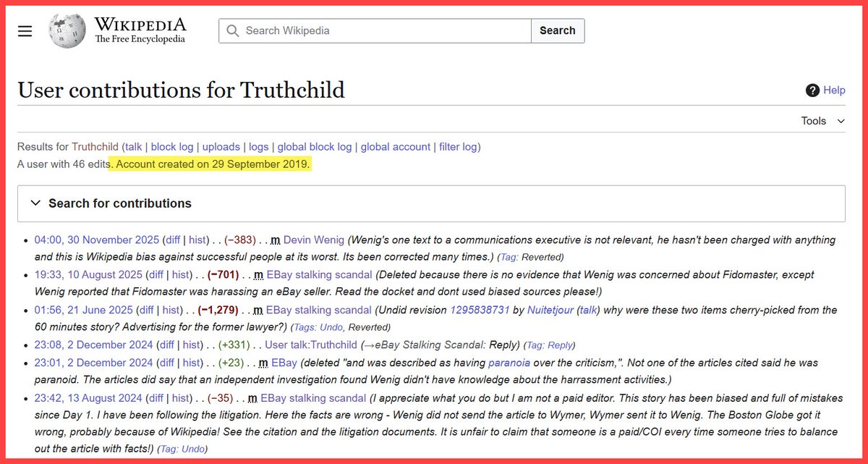The width and height of the screenshot is (868, 464).
Task: Open hist of the 30 November 2025 edit
Action: [x=197, y=240]
